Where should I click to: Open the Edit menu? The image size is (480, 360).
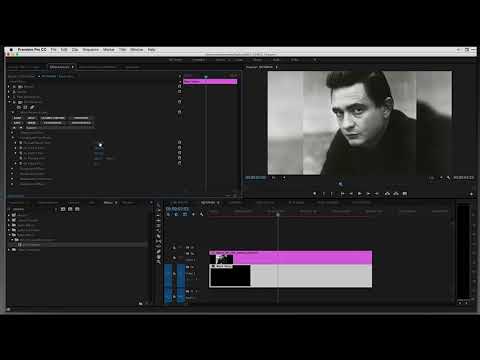click(x=64, y=49)
